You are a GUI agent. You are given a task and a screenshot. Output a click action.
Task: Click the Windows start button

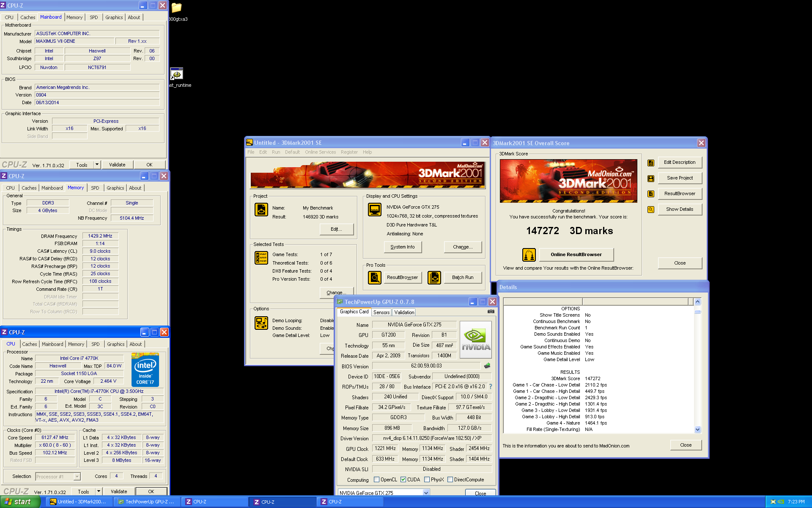[20, 502]
